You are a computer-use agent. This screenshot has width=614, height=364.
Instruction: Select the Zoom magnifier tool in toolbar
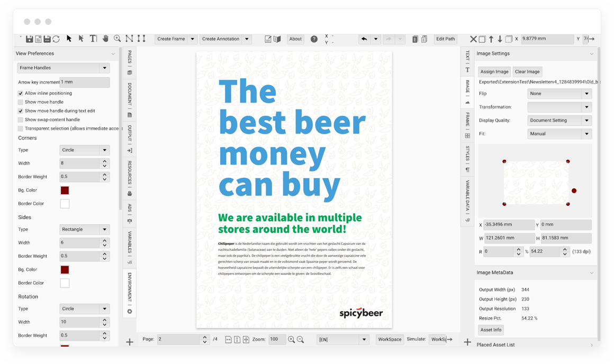(x=117, y=38)
